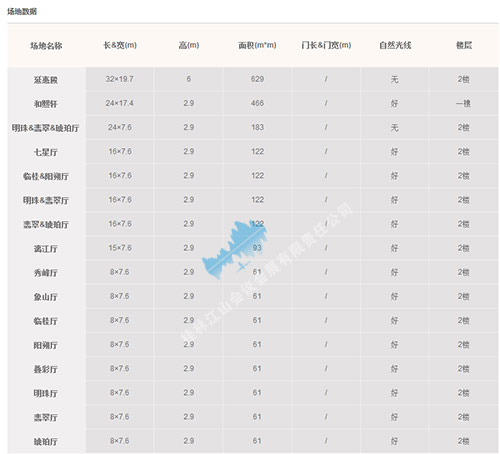The image size is (500, 454).
Task: Click the 门长&门宽(m) column header
Action: (326, 45)
